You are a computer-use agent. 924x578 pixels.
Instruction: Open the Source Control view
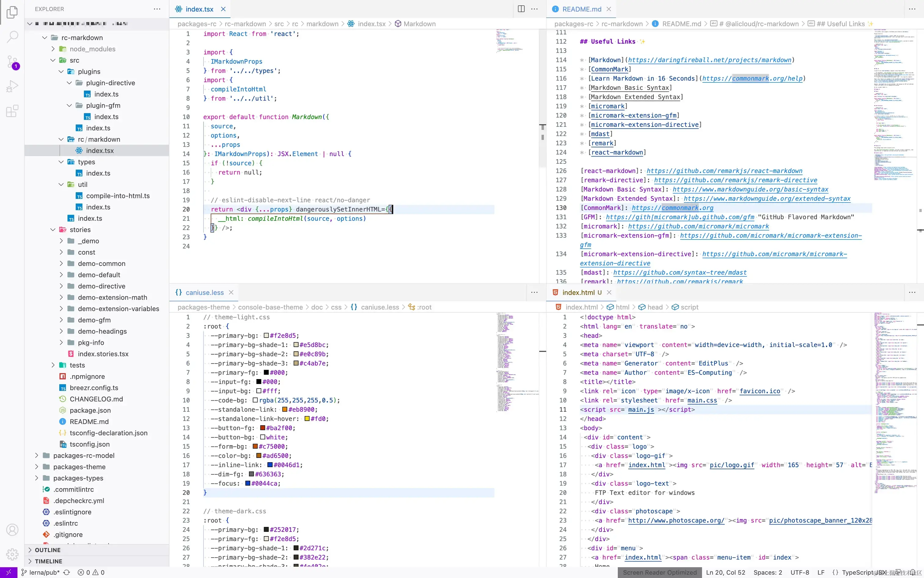point(12,62)
